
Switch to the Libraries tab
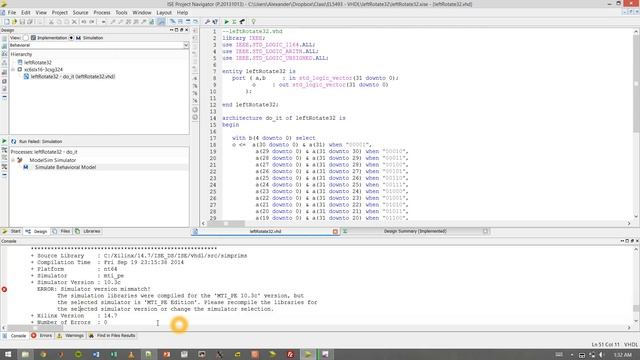(88, 231)
